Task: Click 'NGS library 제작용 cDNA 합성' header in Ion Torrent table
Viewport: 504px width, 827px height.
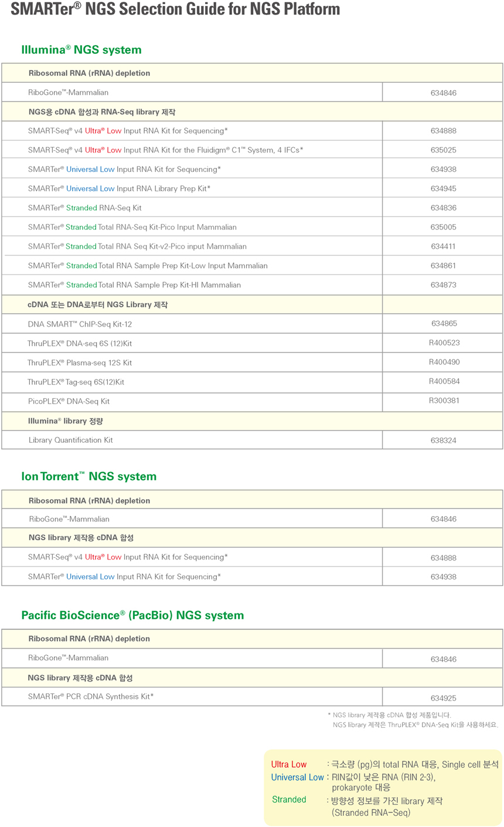Action: pos(80,538)
